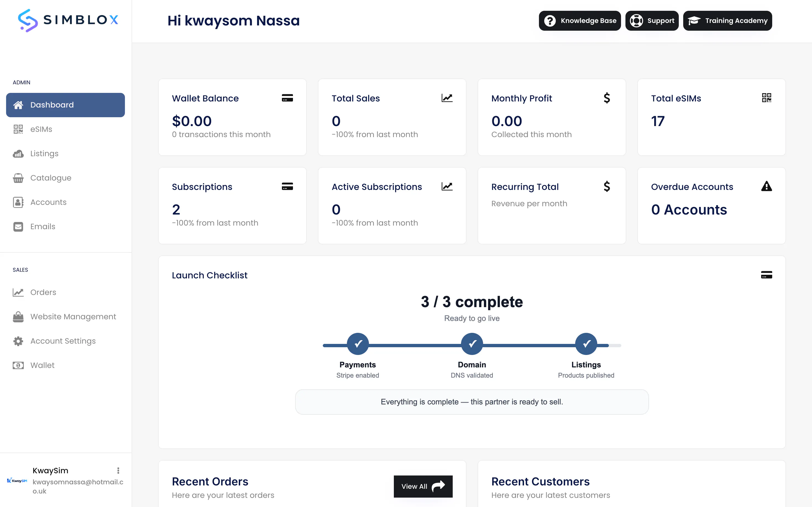Click the Listings checkmark step
Image resolution: width=812 pixels, height=507 pixels.
(586, 344)
